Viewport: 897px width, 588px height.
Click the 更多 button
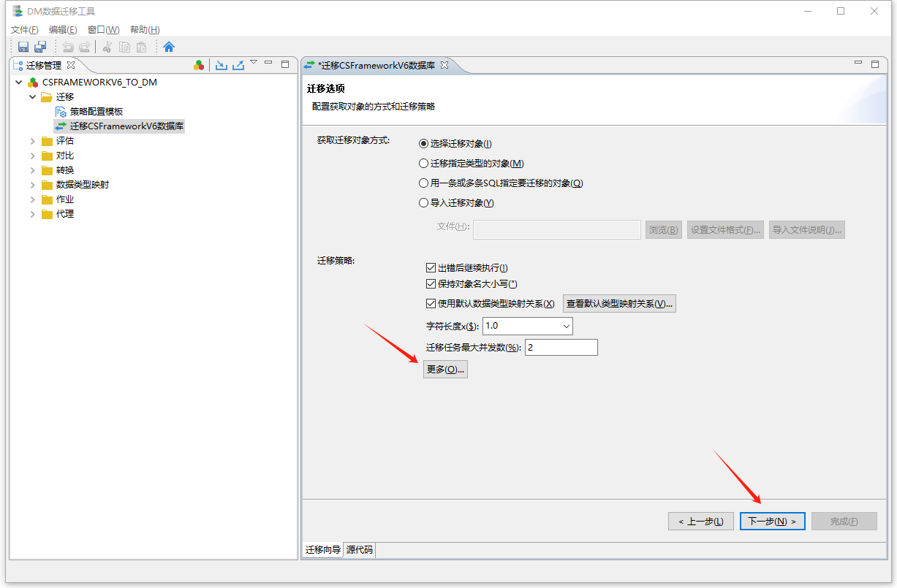445,370
